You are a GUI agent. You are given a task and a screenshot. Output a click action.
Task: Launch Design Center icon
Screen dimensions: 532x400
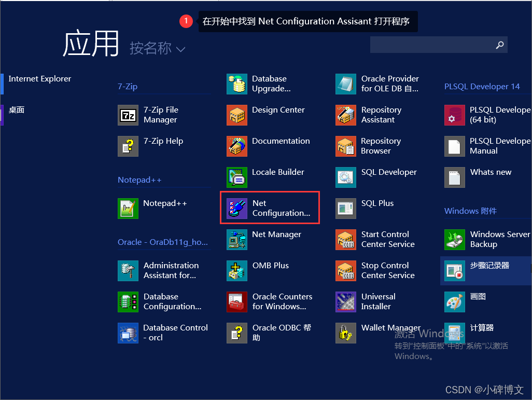click(237, 115)
